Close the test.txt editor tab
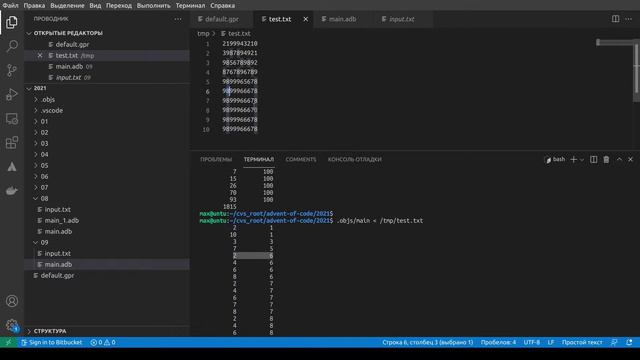The height and width of the screenshot is (360, 640). [x=306, y=19]
